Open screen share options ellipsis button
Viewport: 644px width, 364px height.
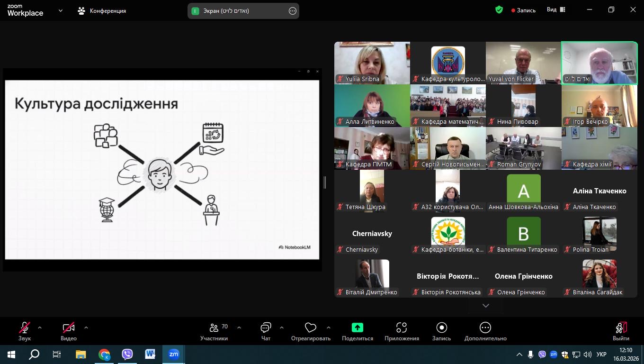[x=293, y=11]
